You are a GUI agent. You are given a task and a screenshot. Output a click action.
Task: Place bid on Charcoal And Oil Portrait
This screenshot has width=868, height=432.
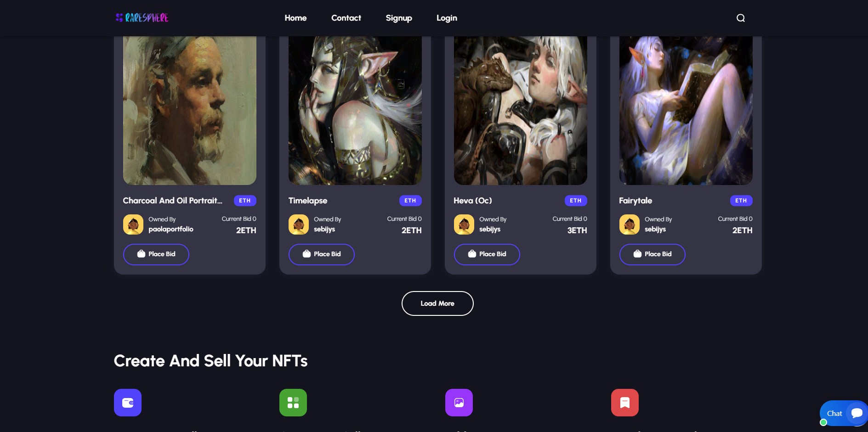click(x=156, y=254)
